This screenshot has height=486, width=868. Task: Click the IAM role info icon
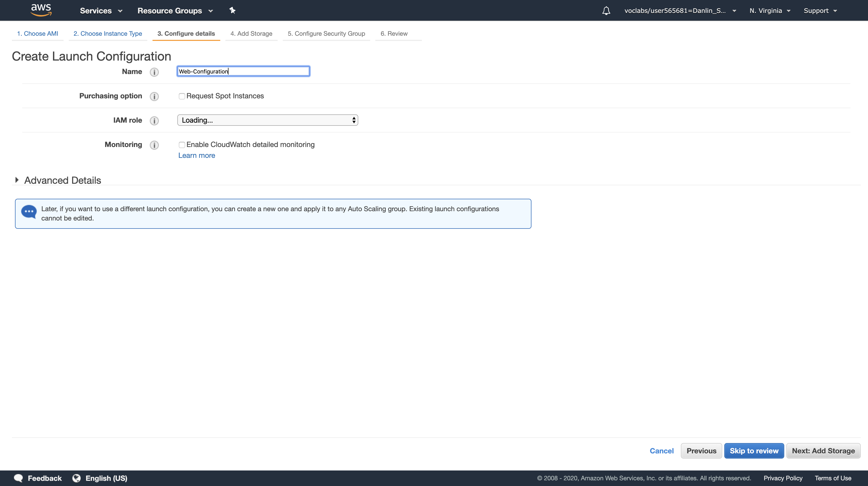tap(154, 121)
